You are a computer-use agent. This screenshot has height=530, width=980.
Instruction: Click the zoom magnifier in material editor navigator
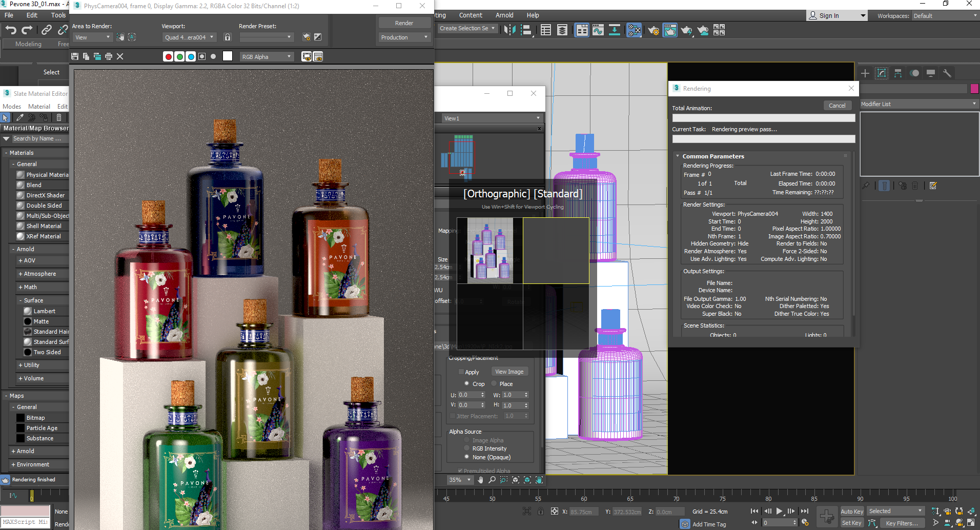(492, 480)
